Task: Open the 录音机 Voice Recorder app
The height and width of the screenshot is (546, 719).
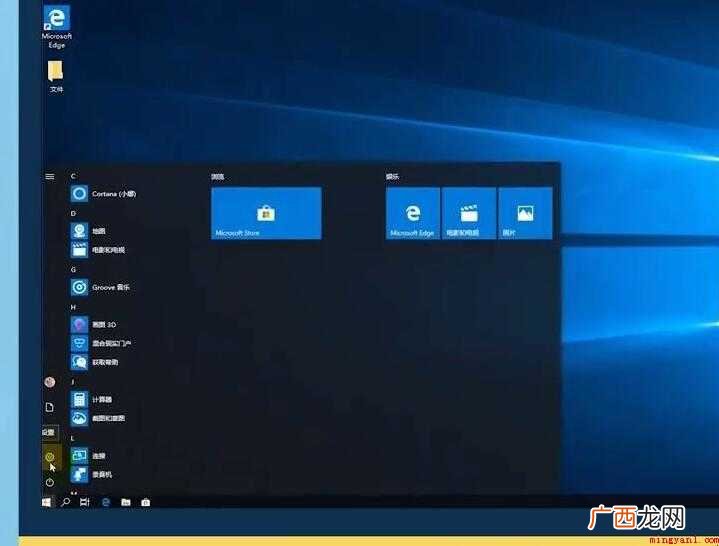Action: (91, 474)
